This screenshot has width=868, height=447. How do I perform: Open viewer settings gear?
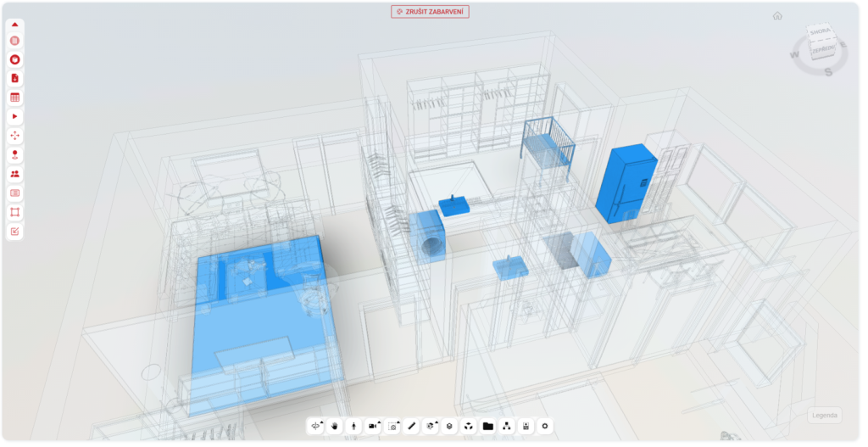pyautogui.click(x=545, y=427)
